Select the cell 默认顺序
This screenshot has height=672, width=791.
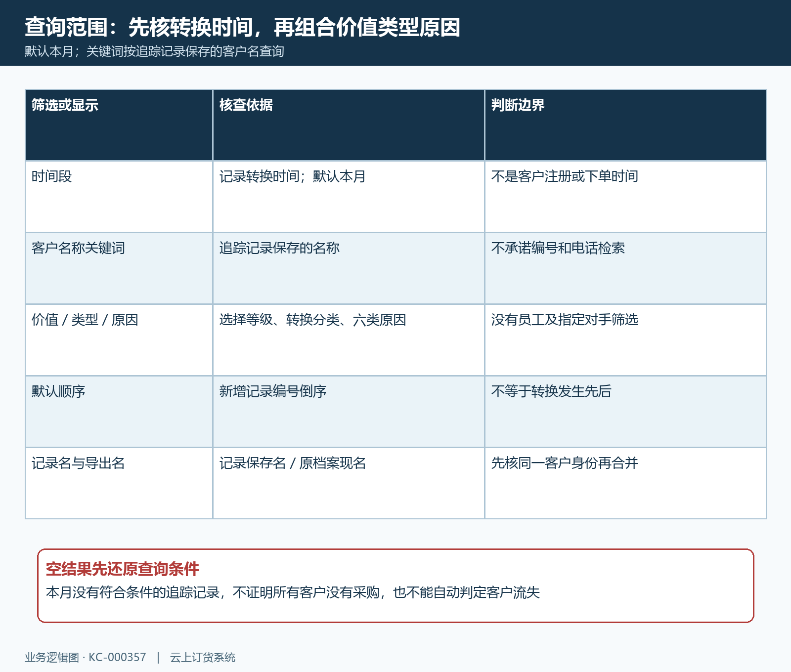point(119,412)
